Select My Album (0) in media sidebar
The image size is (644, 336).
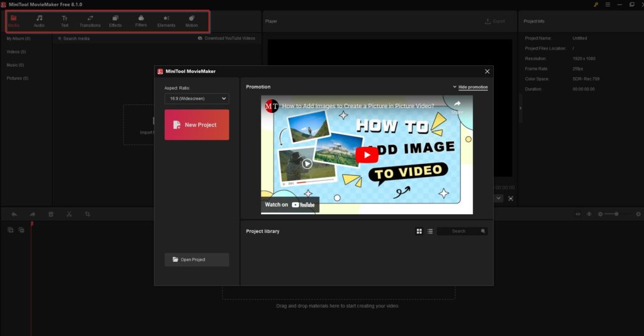[18, 38]
